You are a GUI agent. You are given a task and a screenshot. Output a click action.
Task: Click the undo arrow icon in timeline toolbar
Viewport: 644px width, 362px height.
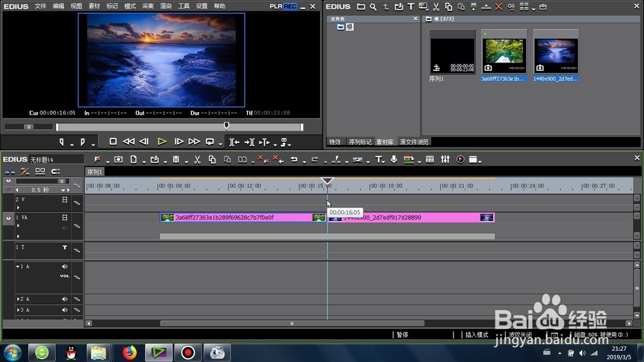pos(294,160)
